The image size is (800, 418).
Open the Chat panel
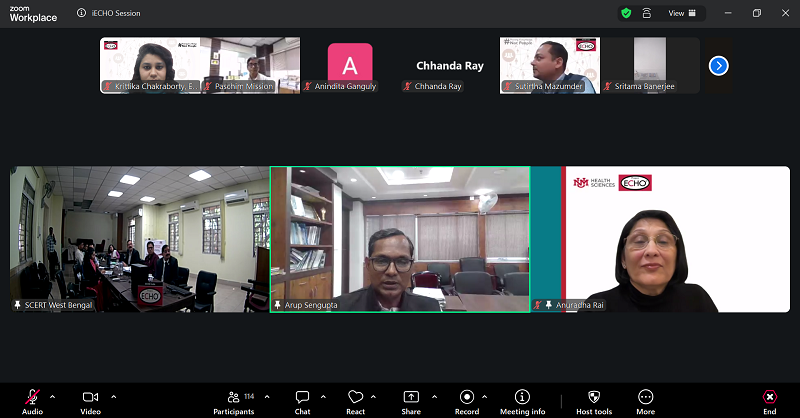pyautogui.click(x=302, y=402)
